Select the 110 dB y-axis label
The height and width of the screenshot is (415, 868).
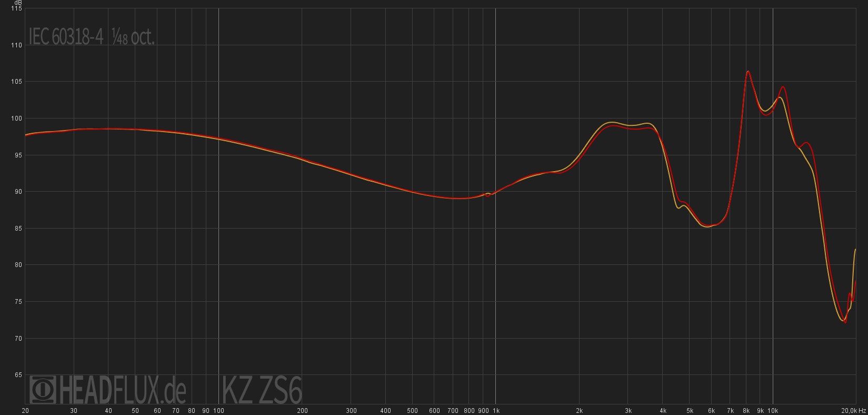[16, 45]
